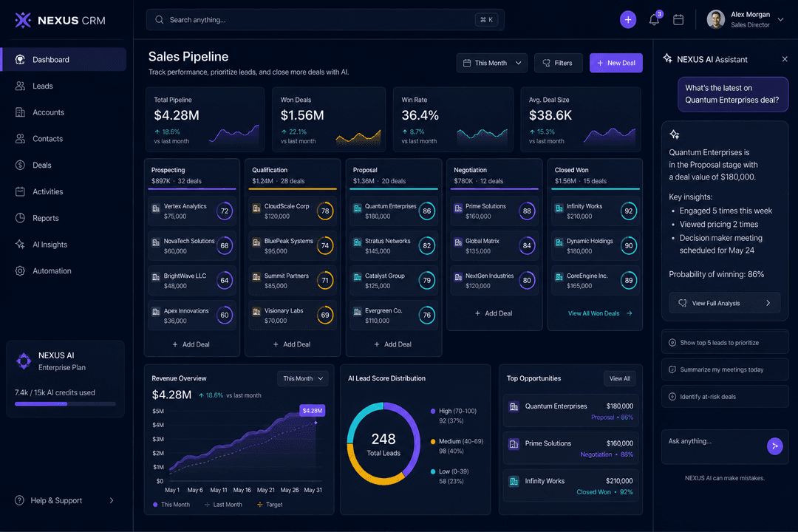This screenshot has height=532, width=798.
Task: Toggle Target series in chart legend
Action: click(x=270, y=505)
